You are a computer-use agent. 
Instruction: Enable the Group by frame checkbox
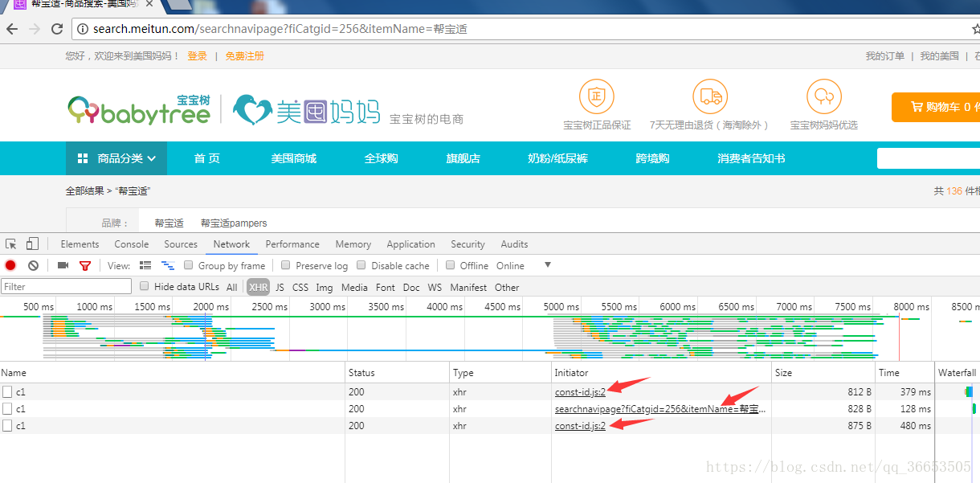pyautogui.click(x=189, y=265)
